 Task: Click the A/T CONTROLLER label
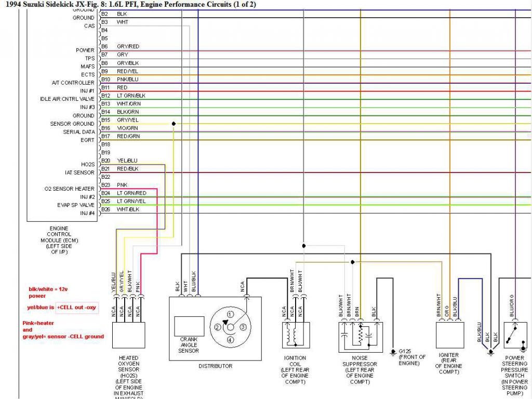(x=73, y=83)
